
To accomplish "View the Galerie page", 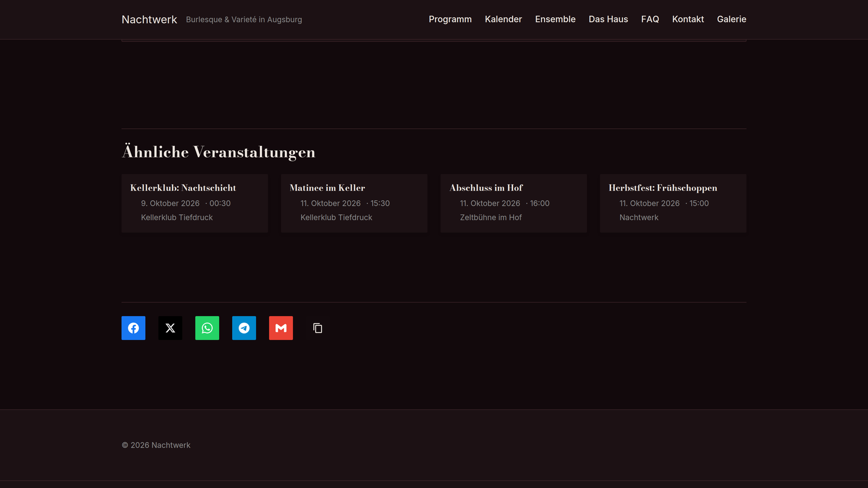I will [x=732, y=20].
